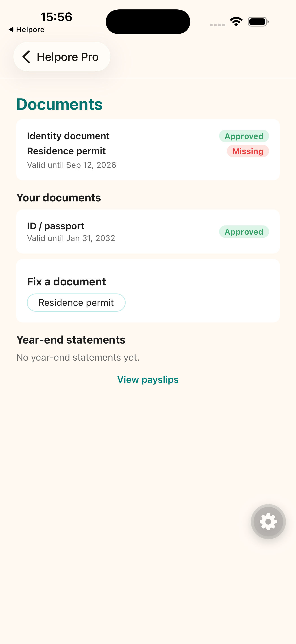Tap the cellular signal dots
The width and height of the screenshot is (296, 644).
click(217, 25)
